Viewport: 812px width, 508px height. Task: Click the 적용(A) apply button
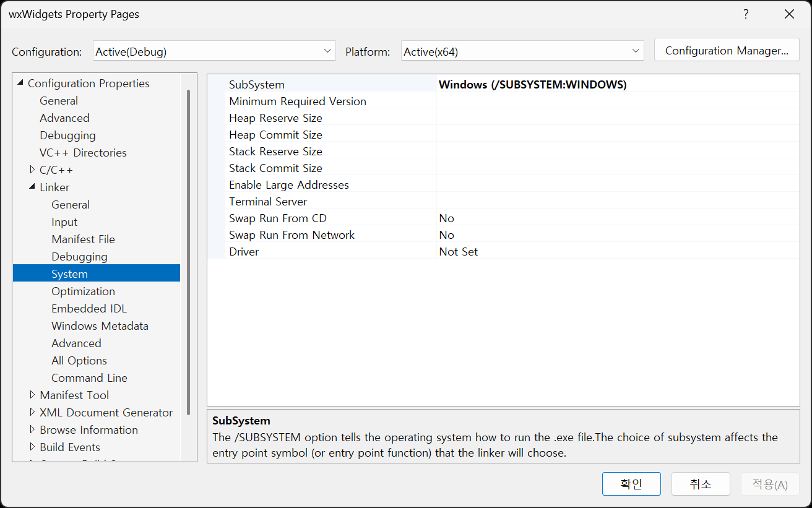pyautogui.click(x=770, y=484)
